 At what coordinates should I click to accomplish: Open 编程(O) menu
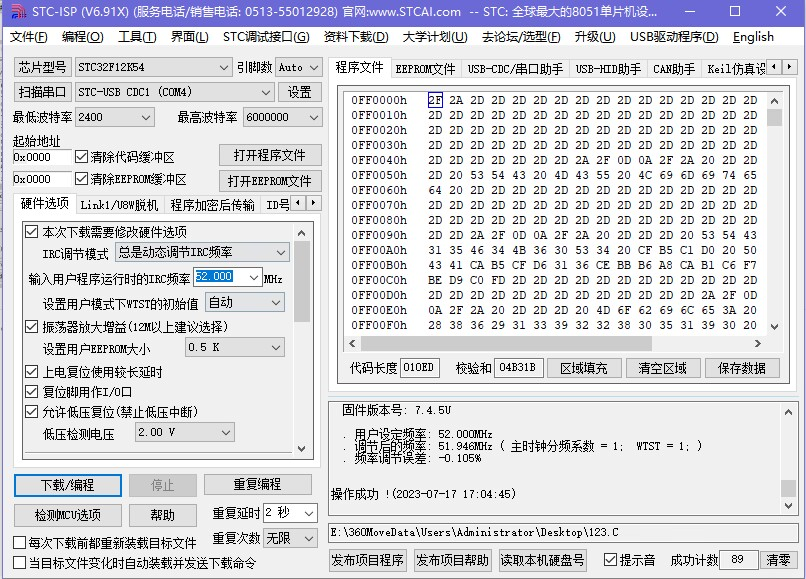pos(83,37)
